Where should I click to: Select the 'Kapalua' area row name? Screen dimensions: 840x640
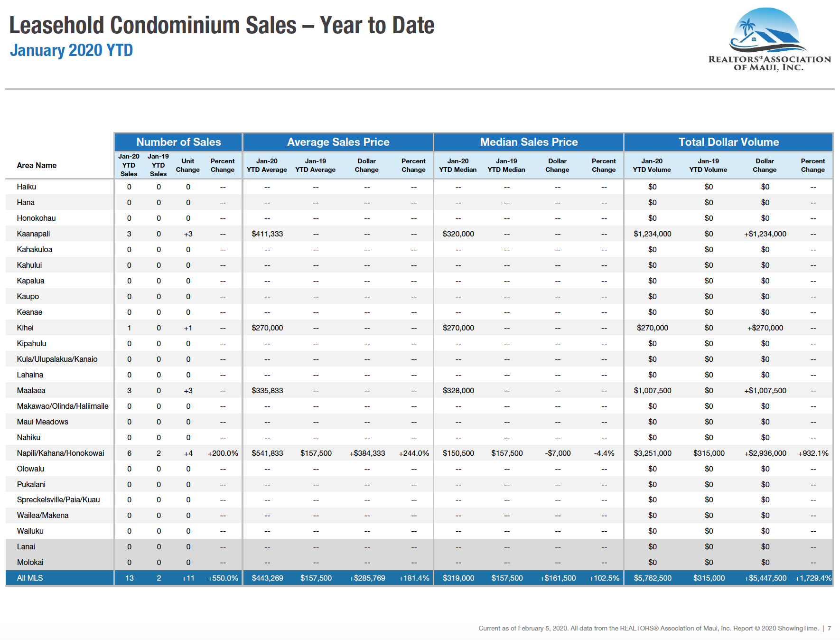point(30,281)
